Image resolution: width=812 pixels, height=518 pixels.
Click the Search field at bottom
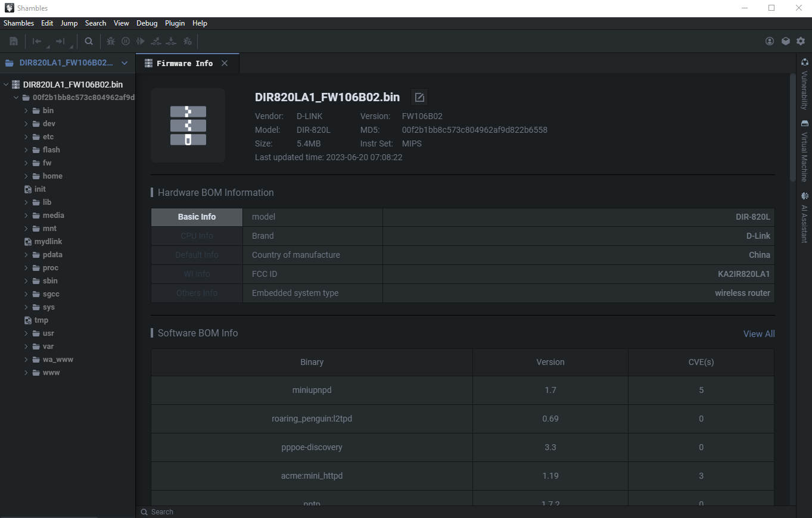pos(465,511)
